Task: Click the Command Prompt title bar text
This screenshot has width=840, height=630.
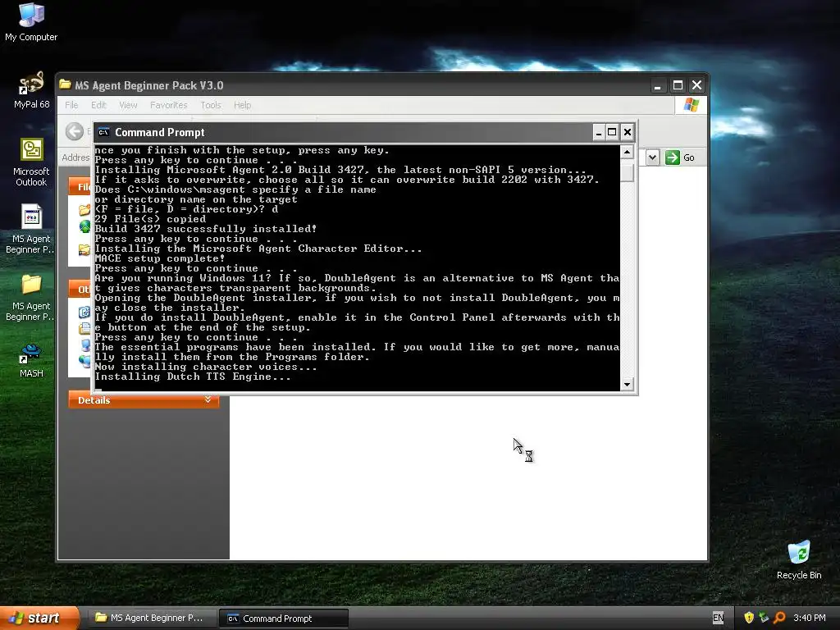Action: (160, 132)
